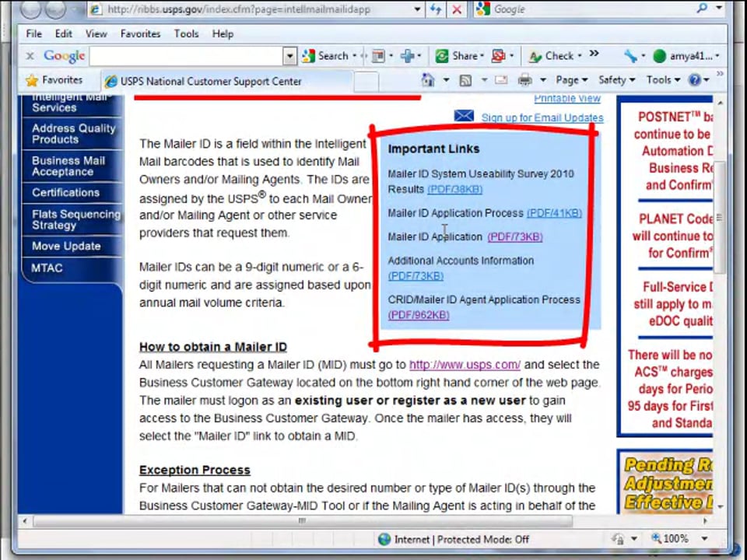This screenshot has height=560, width=747.
Task: Click the Refresh icon beside address bar
Action: pyautogui.click(x=436, y=9)
